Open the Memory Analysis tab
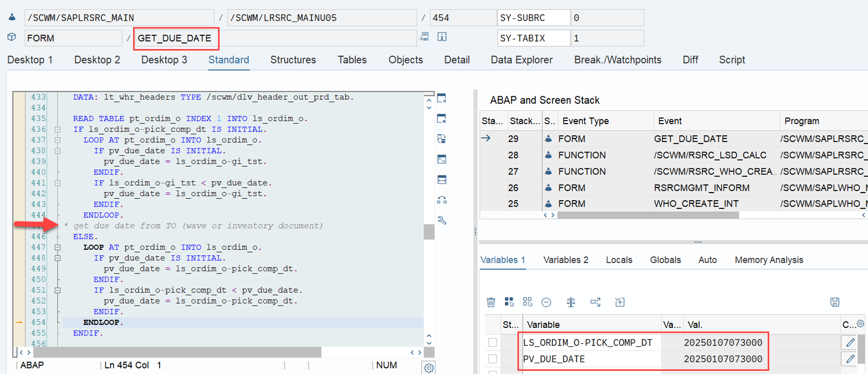 tap(769, 260)
